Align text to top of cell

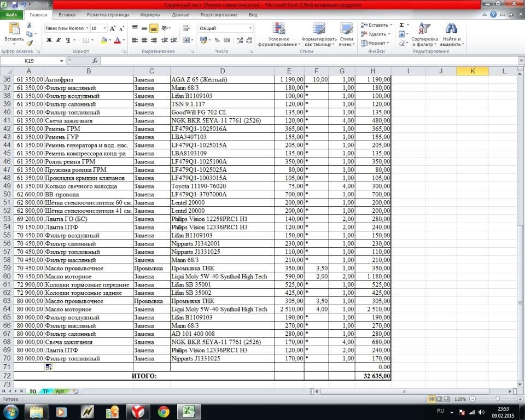[x=135, y=28]
